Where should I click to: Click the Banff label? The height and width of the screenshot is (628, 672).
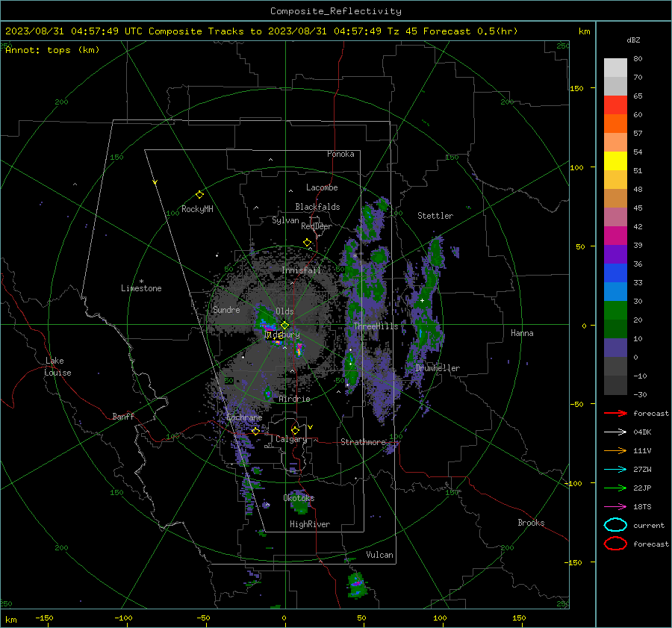click(x=123, y=416)
